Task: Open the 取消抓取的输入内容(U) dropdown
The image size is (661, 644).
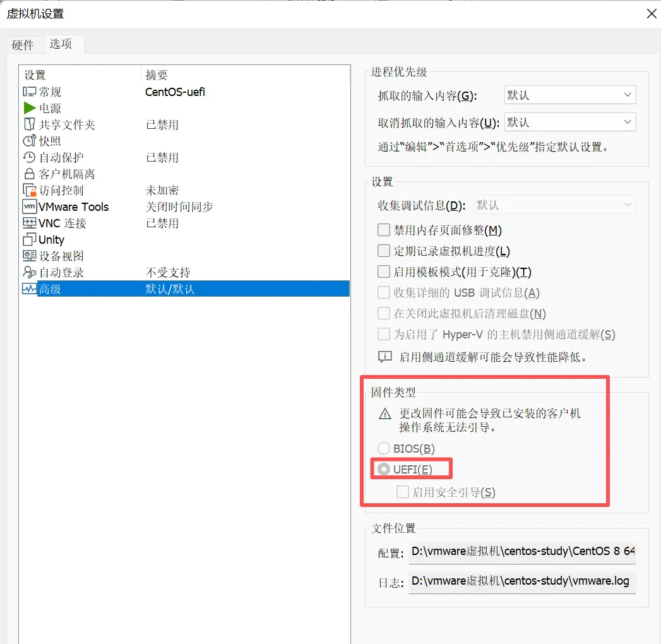Action: pos(570,122)
